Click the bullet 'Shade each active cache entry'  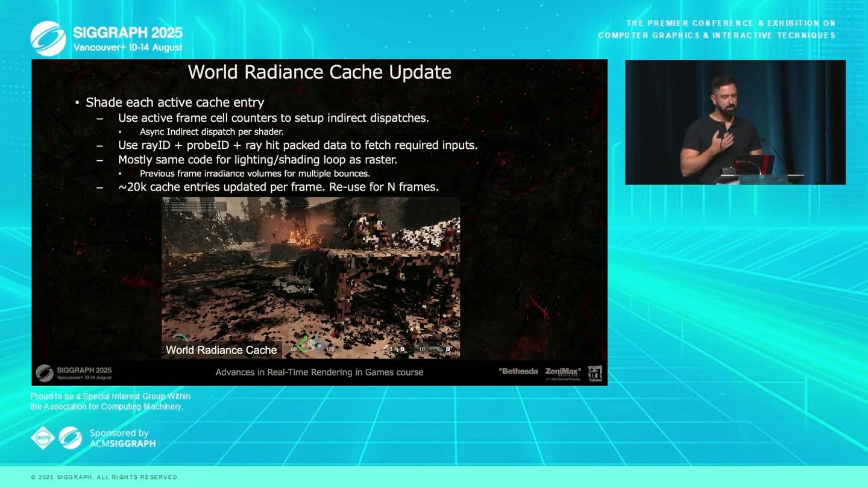coord(175,102)
